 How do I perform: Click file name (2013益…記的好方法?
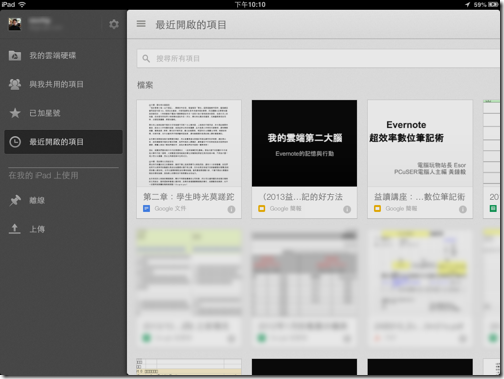point(303,197)
